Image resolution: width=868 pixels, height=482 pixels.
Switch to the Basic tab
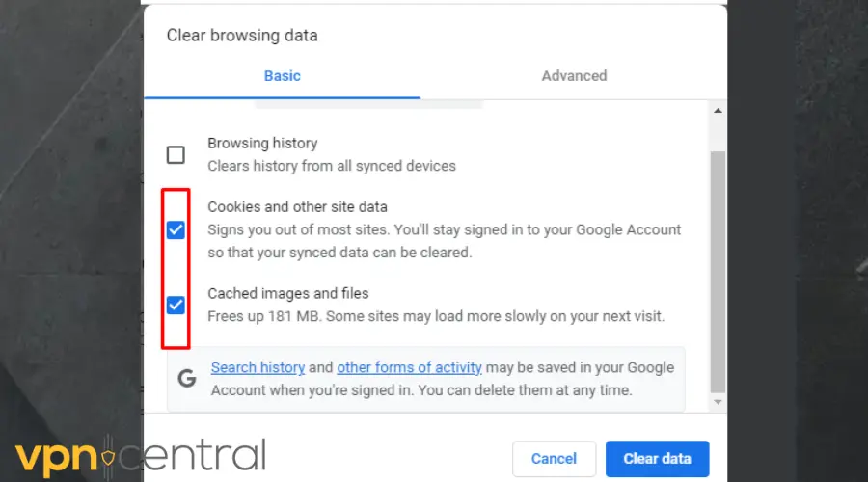tap(282, 76)
